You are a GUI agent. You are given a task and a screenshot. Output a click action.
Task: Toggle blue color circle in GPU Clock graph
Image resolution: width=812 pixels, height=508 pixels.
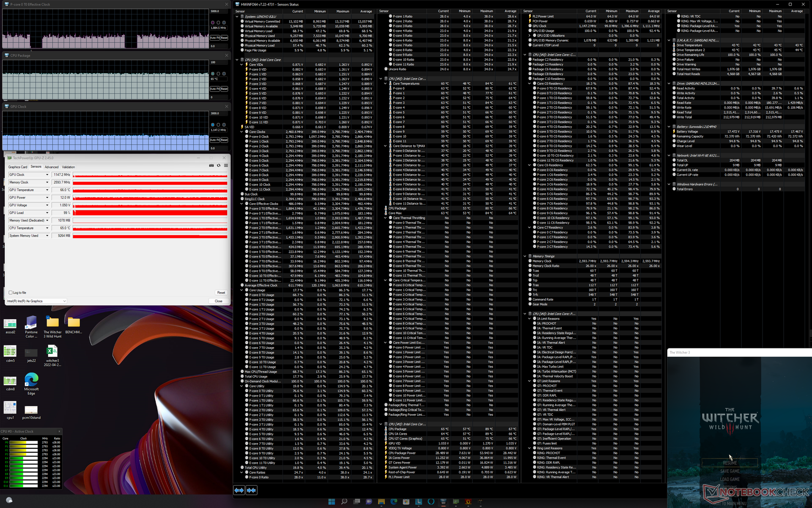tap(213, 125)
